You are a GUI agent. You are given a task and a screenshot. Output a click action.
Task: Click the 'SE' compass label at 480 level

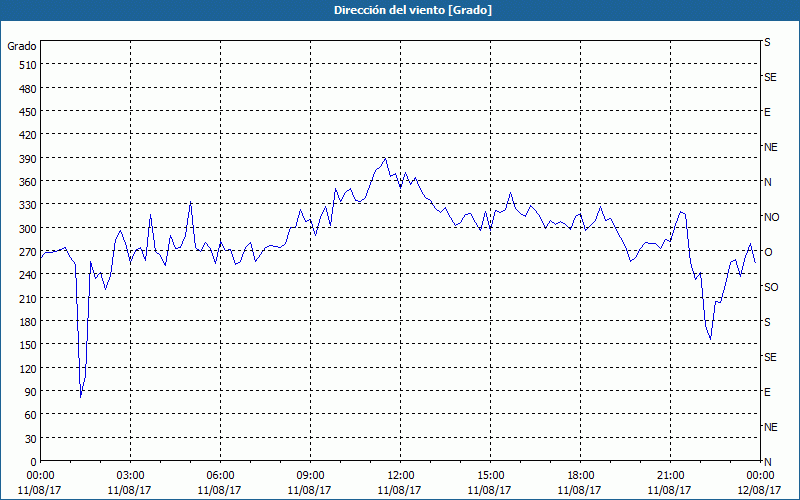[x=770, y=77]
